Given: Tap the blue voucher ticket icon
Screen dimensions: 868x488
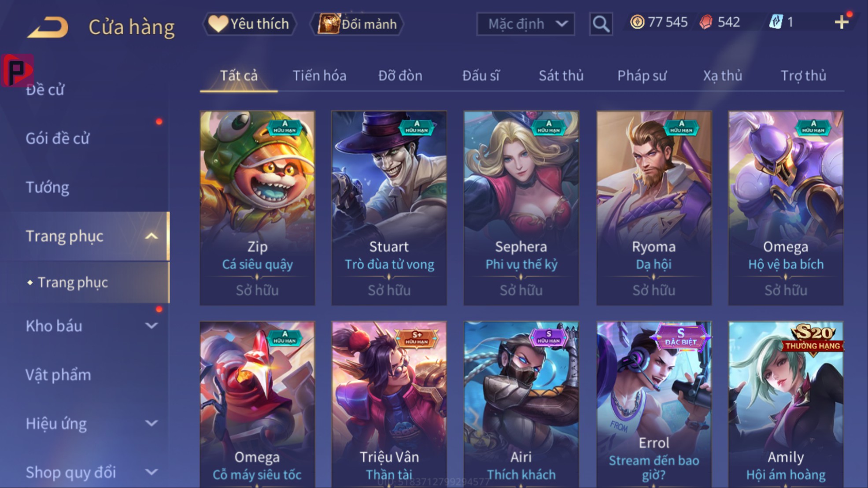Looking at the screenshot, I should click(776, 22).
